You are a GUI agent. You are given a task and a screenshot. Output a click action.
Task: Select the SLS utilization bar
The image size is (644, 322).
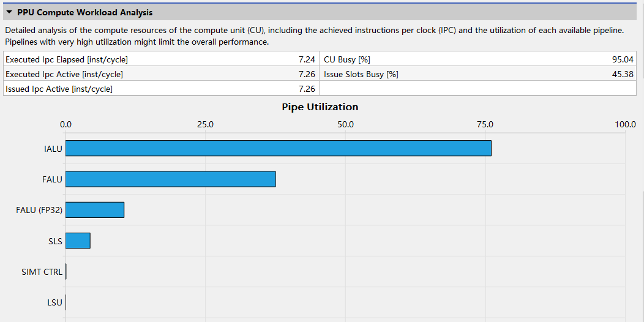78,241
